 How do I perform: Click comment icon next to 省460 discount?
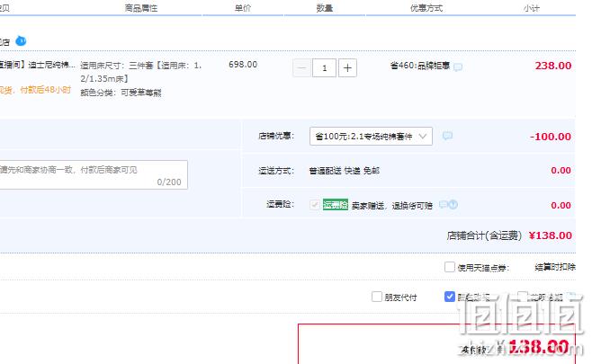tap(458, 67)
